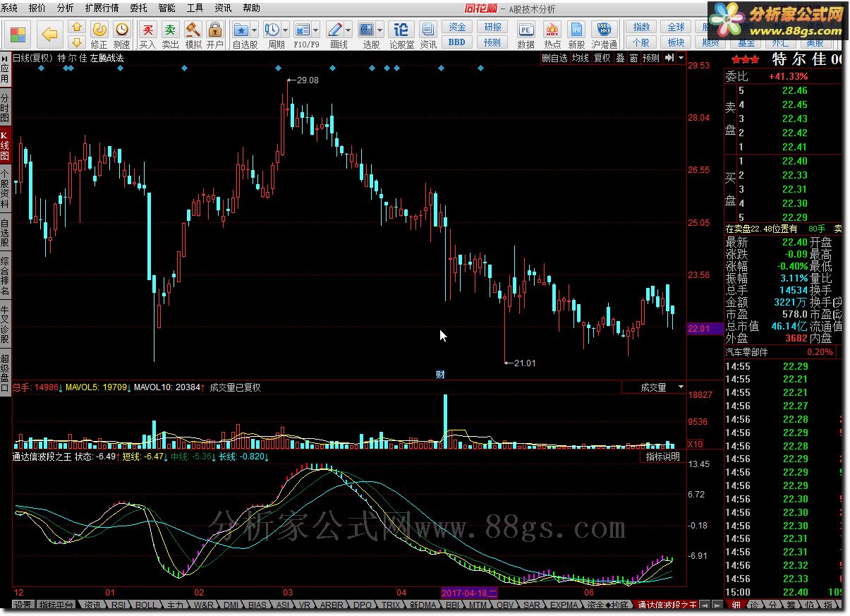Click the 财 finance marker on chart
850x616 pixels.
pos(440,374)
